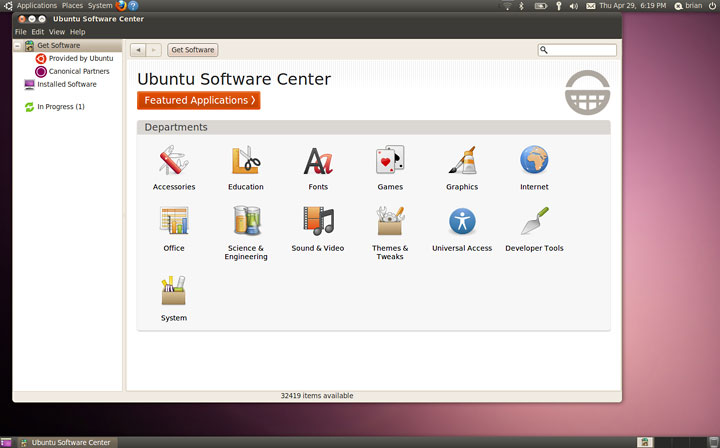
Task: Open the volume indicator
Action: 574,6
